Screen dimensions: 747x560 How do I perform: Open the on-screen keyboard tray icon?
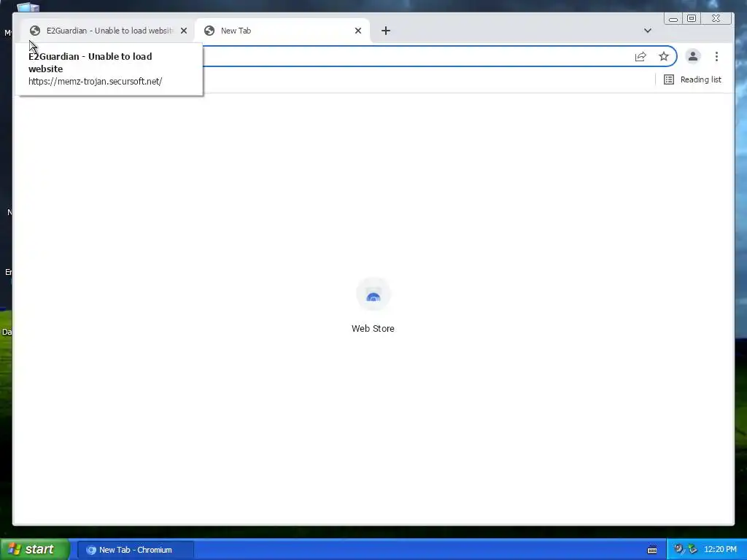(x=652, y=550)
